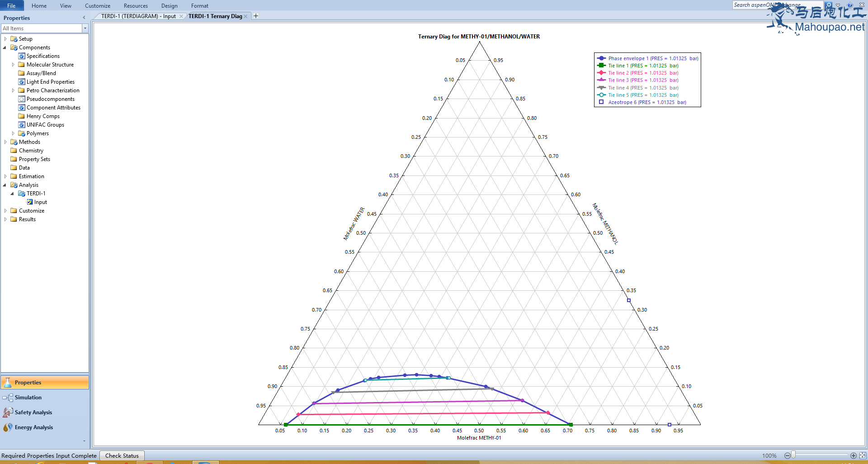Viewport: 868px width, 464px height.
Task: Zoom in with the plus icon
Action: pos(854,455)
